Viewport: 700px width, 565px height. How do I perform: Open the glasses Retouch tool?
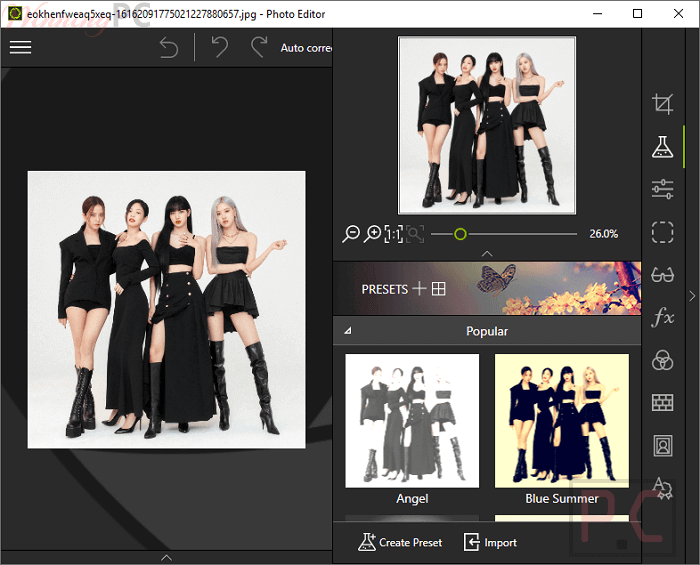click(662, 275)
